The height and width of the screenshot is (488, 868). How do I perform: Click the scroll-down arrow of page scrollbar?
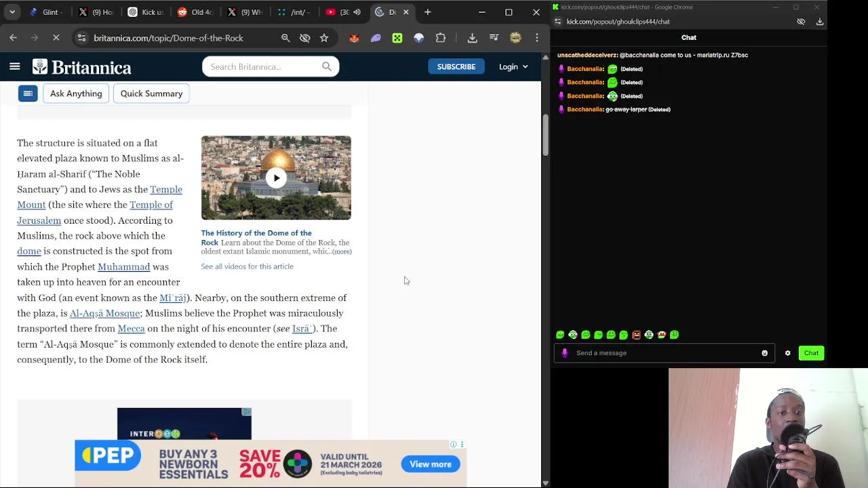pos(545,483)
